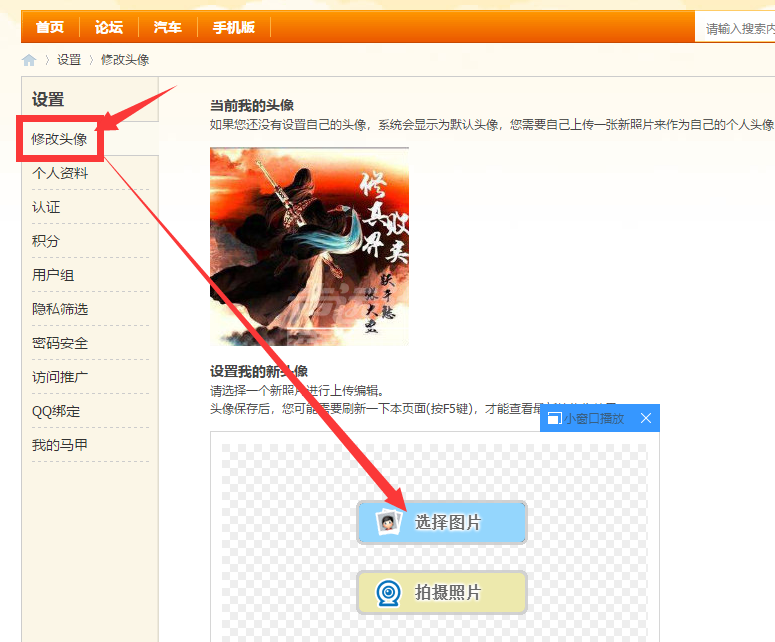Click the small window playback icon
The image size is (775, 642).
(554, 419)
